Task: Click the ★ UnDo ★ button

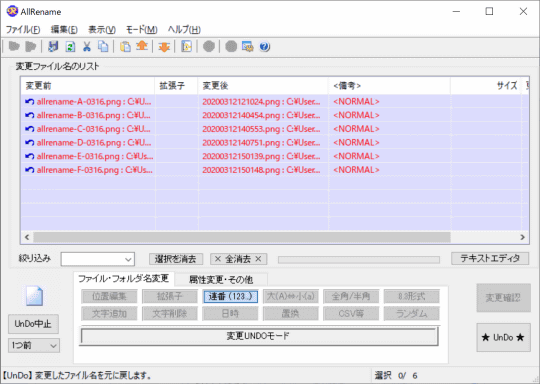Action: 503,337
